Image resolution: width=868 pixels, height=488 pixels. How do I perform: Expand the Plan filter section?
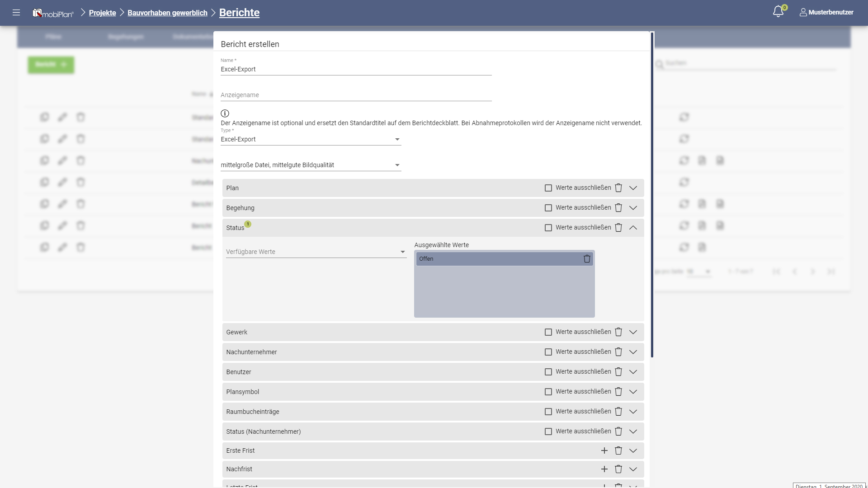[633, 188]
